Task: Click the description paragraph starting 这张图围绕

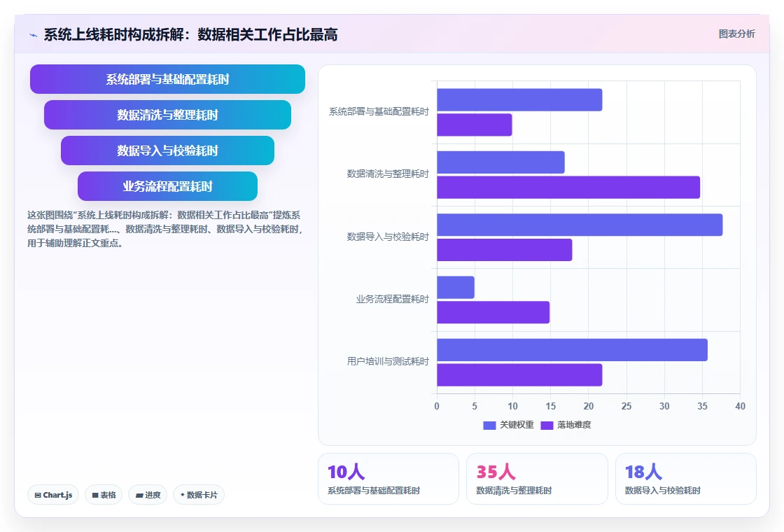Action: [x=165, y=229]
